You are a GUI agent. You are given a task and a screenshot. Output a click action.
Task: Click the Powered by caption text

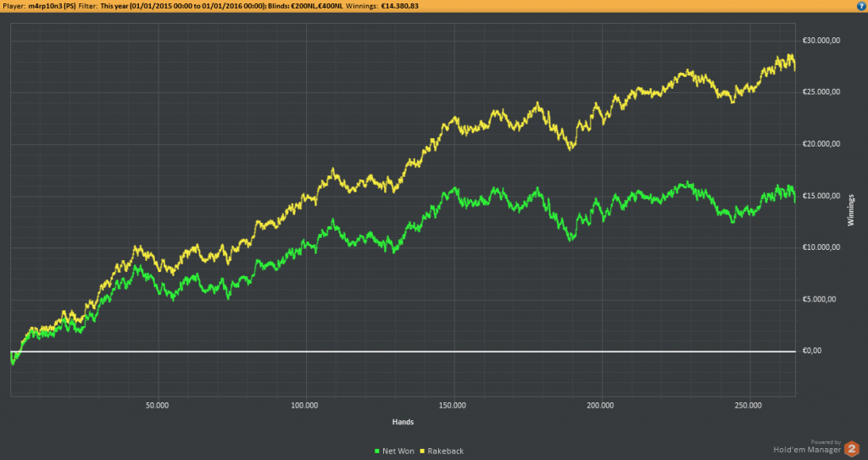pyautogui.click(x=826, y=442)
